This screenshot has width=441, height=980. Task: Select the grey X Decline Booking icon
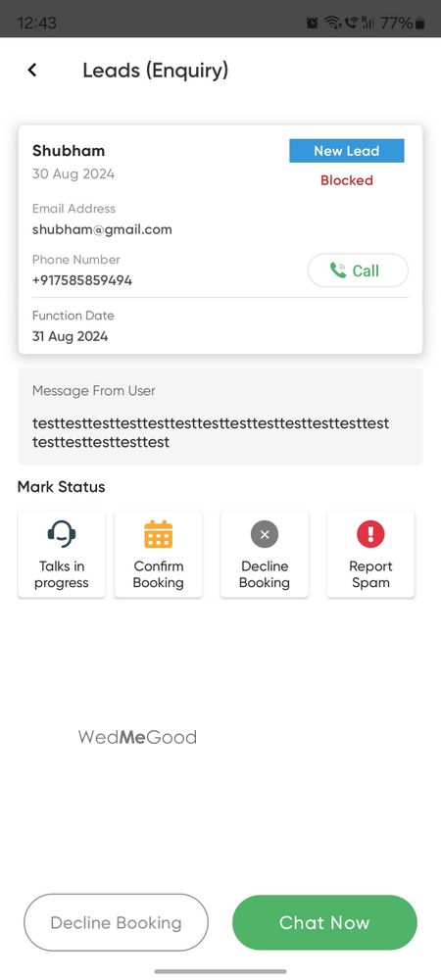[x=265, y=534]
